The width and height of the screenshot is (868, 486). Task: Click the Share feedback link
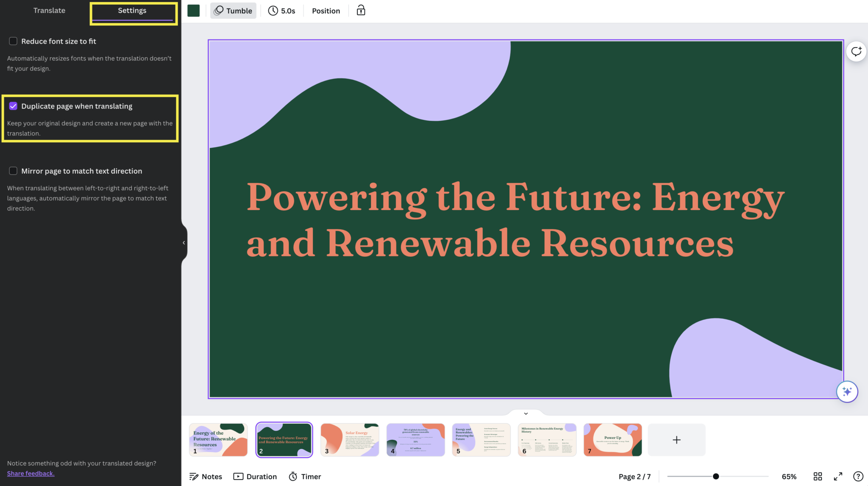(x=31, y=473)
